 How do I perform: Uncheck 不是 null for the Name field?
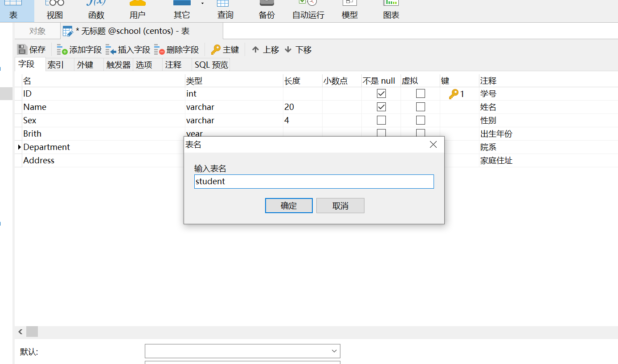pos(381,107)
